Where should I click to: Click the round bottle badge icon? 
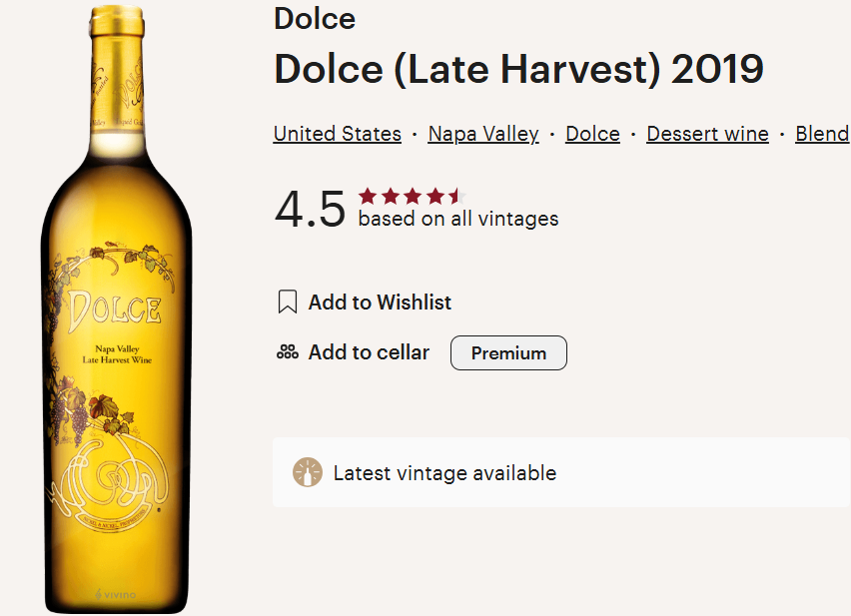coord(308,473)
